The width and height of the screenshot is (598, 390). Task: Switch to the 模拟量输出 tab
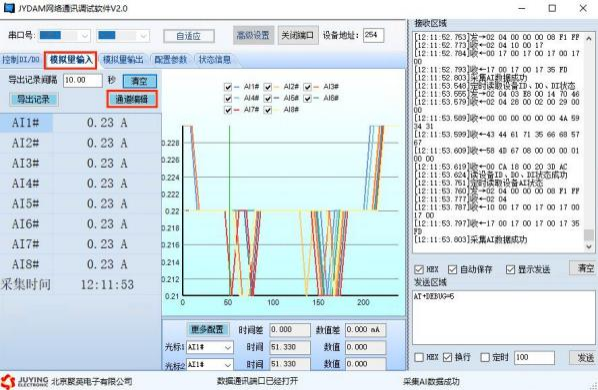[123, 60]
